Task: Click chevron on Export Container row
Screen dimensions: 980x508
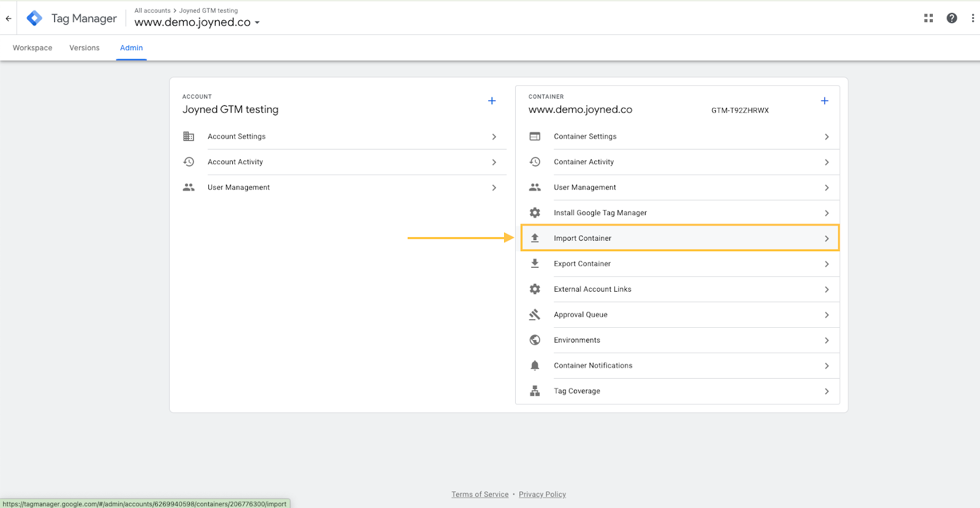Action: 827,264
